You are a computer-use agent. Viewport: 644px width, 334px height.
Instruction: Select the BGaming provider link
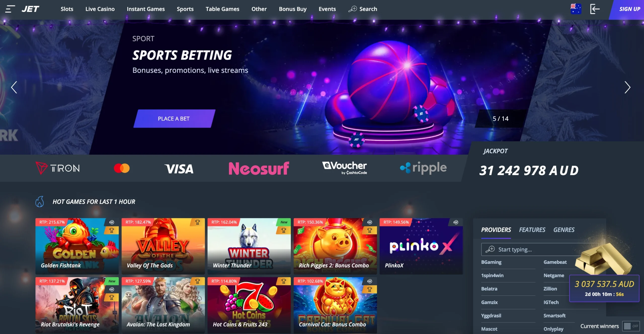pos(491,262)
